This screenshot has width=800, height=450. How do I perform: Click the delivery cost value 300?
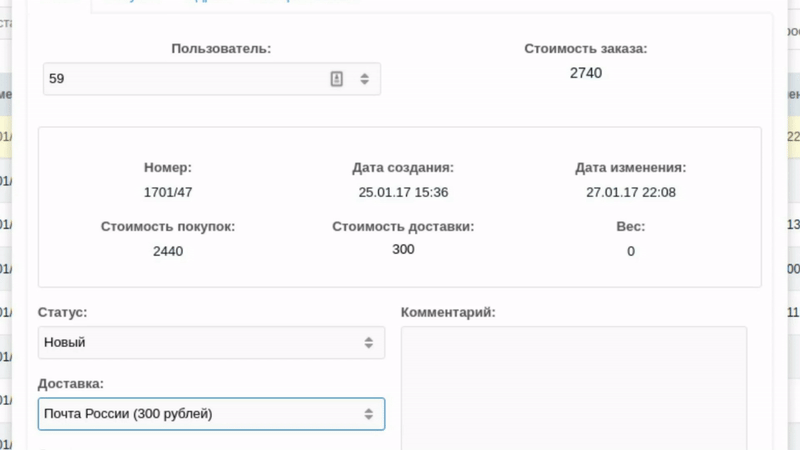pyautogui.click(x=403, y=249)
